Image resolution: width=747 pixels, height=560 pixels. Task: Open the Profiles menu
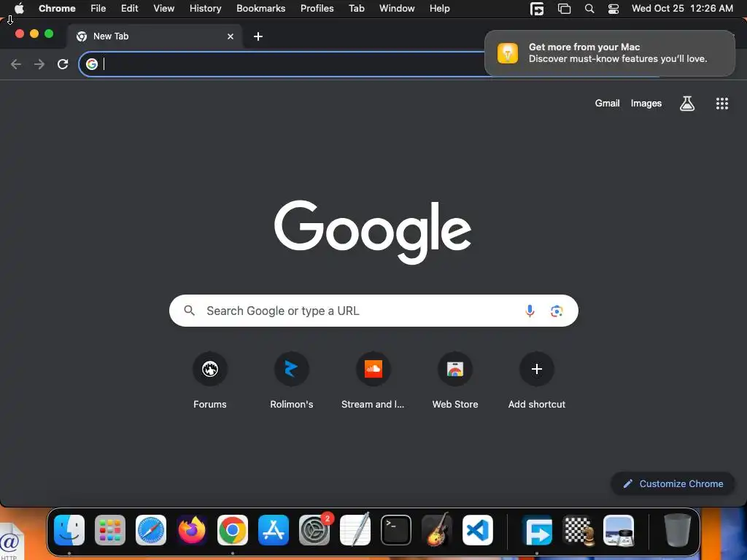317,9
